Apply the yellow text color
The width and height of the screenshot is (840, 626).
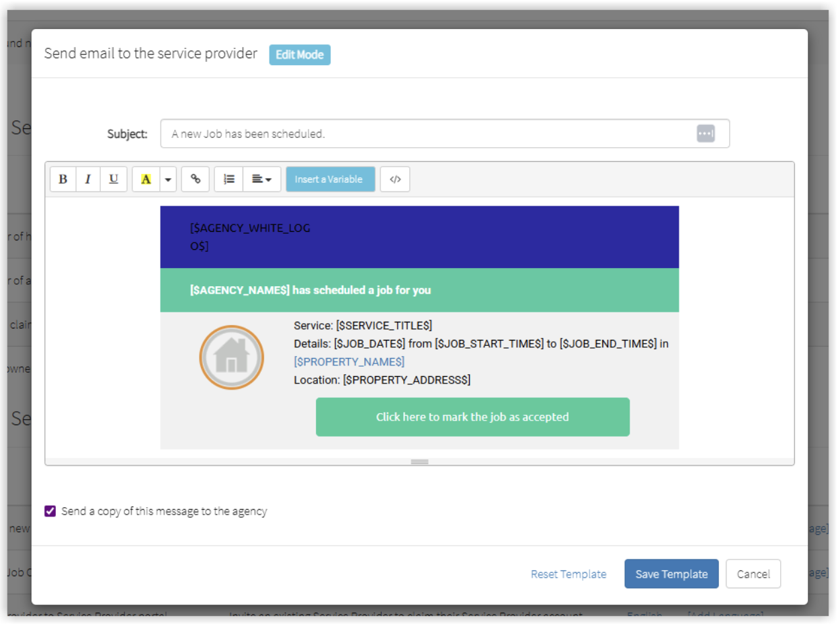click(x=146, y=179)
